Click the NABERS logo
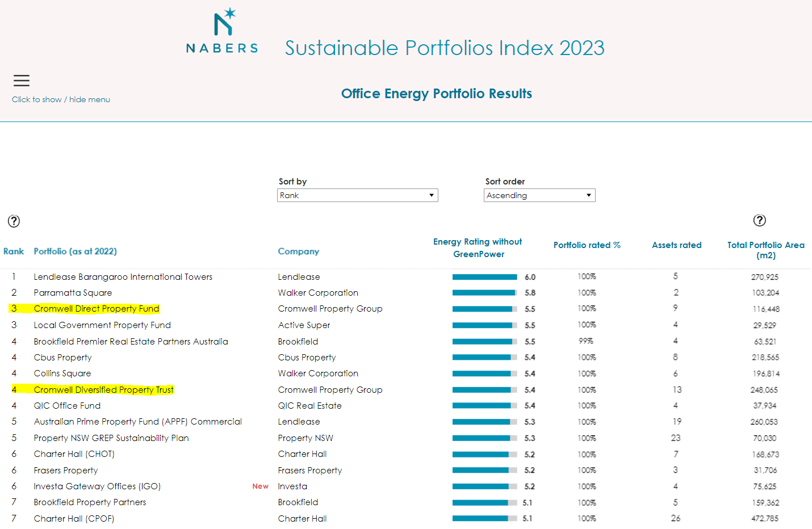Screen dimensions: 812x529 click(222, 31)
